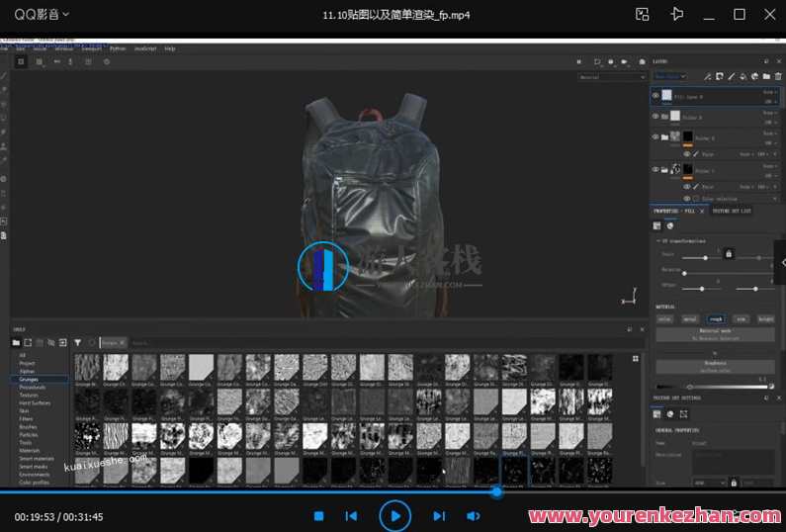Viewport: 786px width, 532px height.
Task: Skip to the next video
Action: tap(439, 516)
